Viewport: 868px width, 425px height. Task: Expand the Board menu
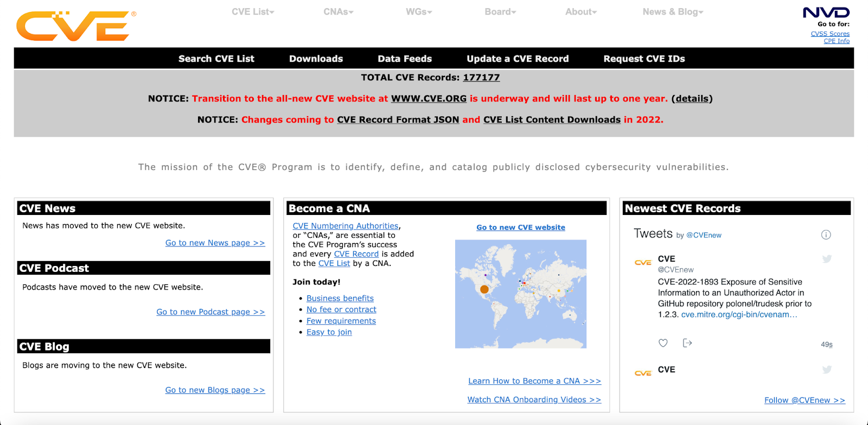tap(500, 12)
